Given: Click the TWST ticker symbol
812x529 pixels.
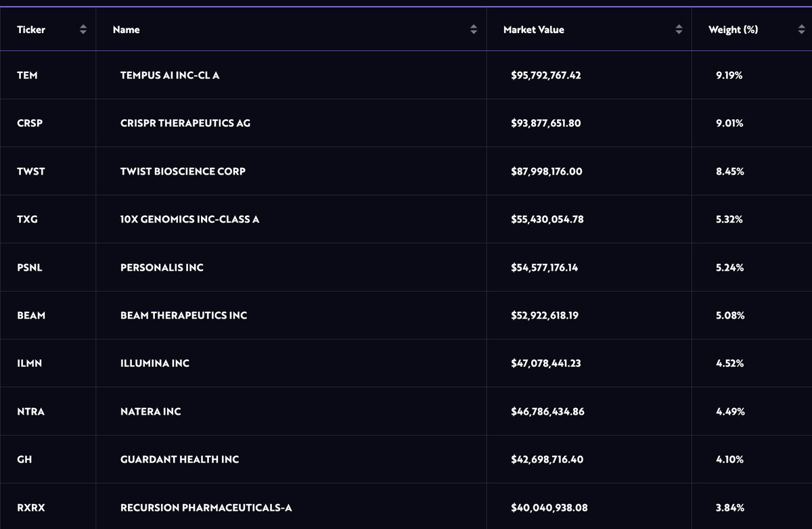Looking at the screenshot, I should pyautogui.click(x=31, y=171).
